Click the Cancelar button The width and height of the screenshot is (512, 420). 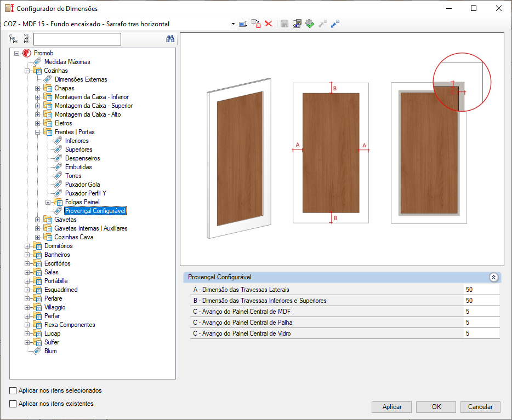click(480, 407)
